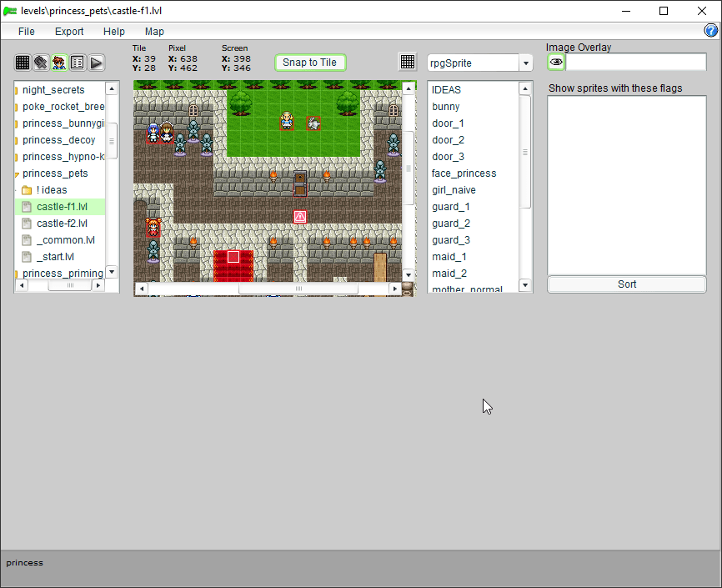Select the sprite character tool
Image resolution: width=722 pixels, height=588 pixels.
pos(58,62)
